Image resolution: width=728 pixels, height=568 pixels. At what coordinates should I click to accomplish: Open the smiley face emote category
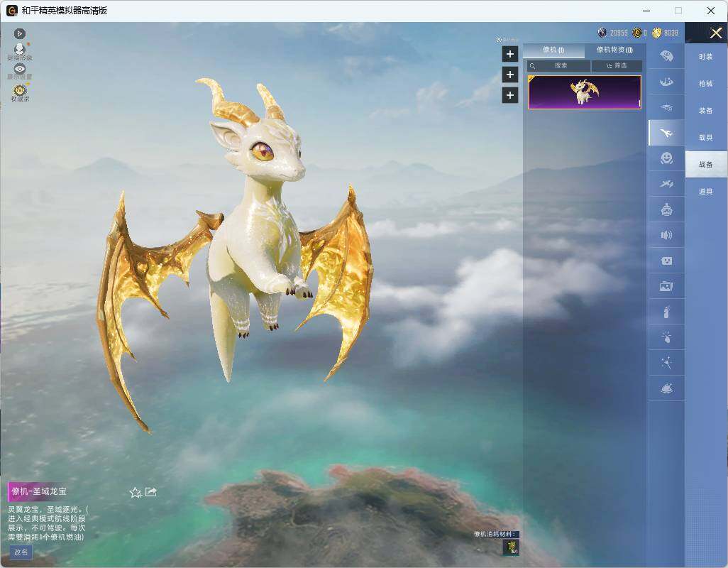(666, 158)
